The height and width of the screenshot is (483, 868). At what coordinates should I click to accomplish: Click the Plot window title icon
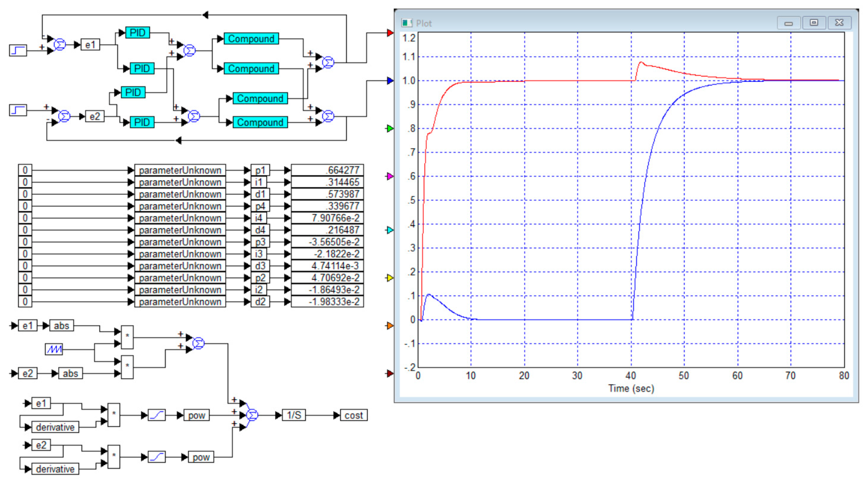click(407, 23)
